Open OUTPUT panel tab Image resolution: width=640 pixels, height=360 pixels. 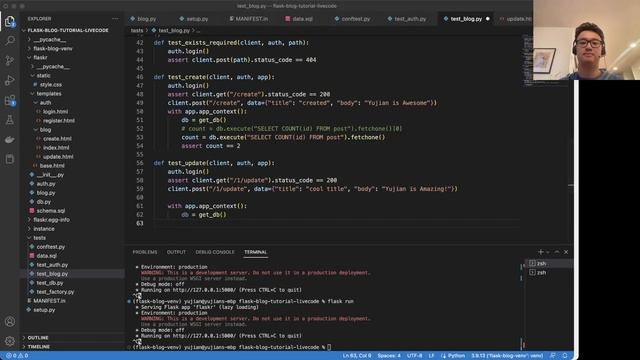176,252
